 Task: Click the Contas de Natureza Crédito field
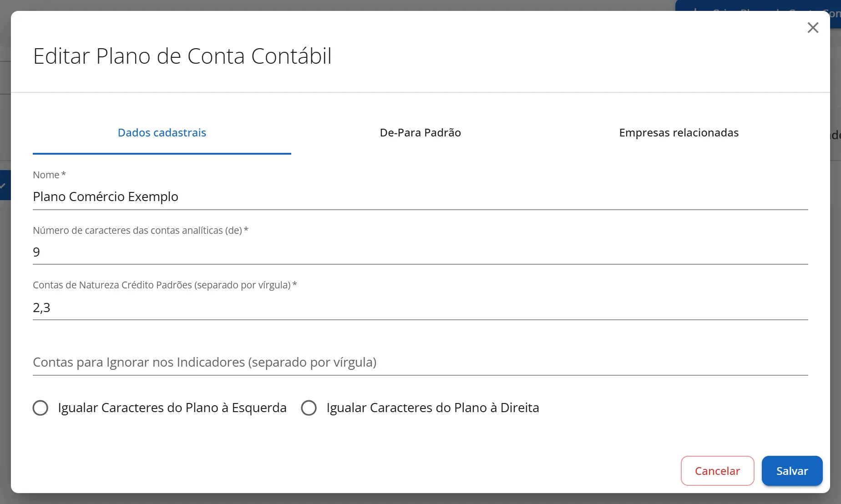[420, 307]
